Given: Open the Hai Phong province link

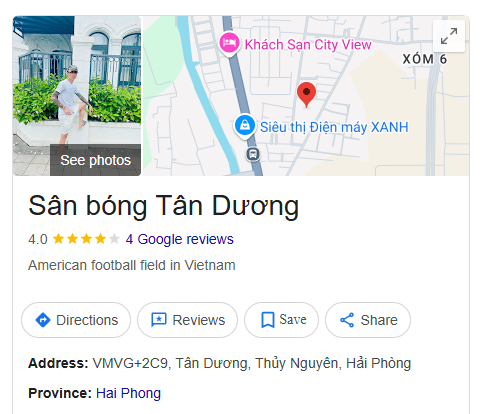Looking at the screenshot, I should coord(128,393).
